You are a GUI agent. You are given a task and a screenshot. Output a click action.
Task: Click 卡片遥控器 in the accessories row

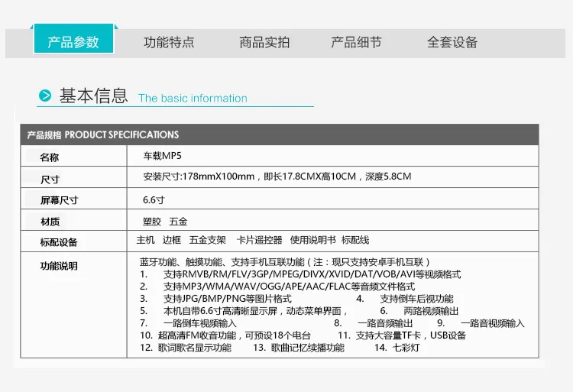click(x=260, y=240)
